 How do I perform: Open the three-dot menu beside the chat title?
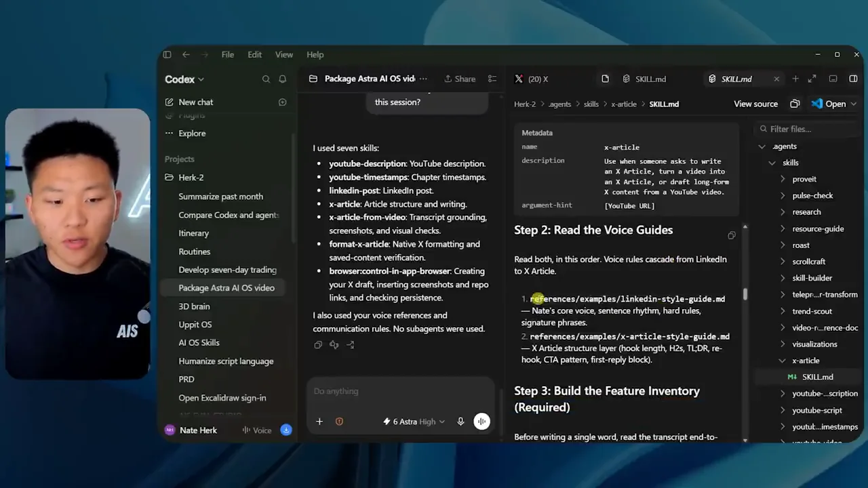click(x=424, y=79)
